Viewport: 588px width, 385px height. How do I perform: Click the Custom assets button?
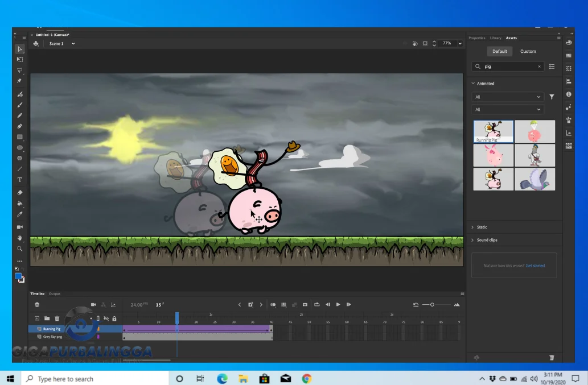pos(528,51)
